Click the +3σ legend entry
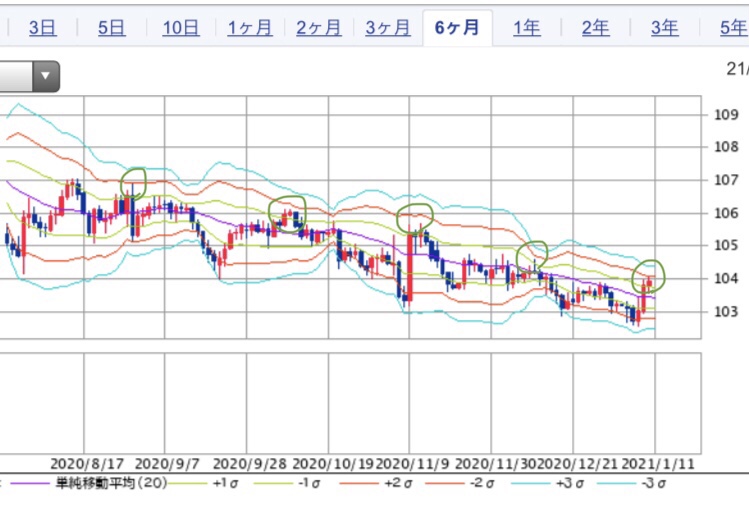This screenshot has height=514, width=749. pyautogui.click(x=546, y=483)
